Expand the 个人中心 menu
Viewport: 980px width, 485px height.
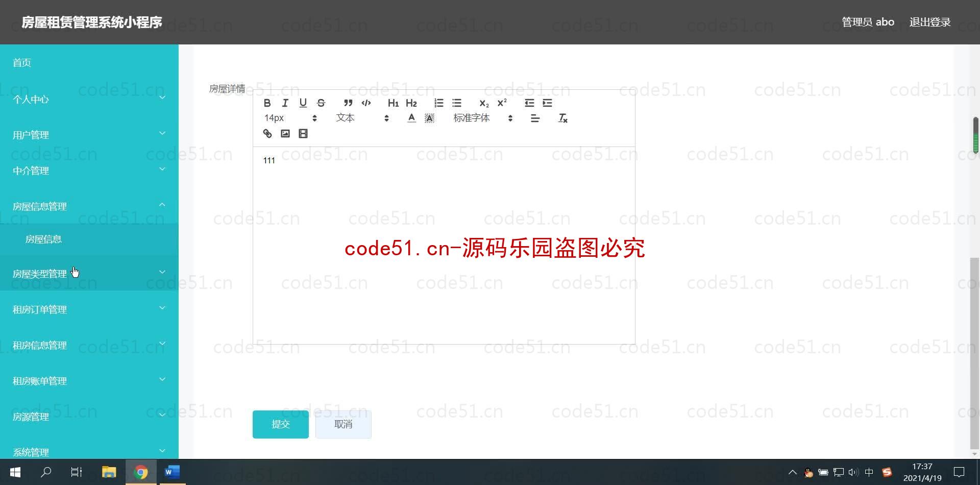tap(89, 99)
